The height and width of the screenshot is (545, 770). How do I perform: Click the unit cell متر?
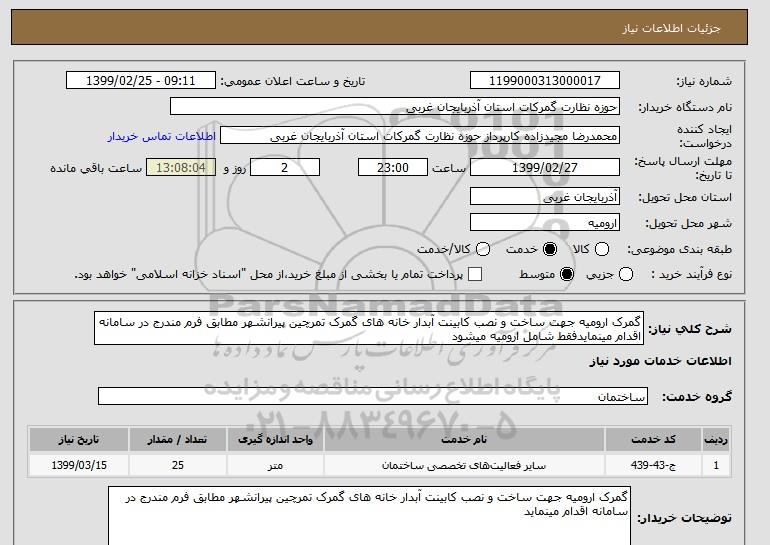coord(275,465)
